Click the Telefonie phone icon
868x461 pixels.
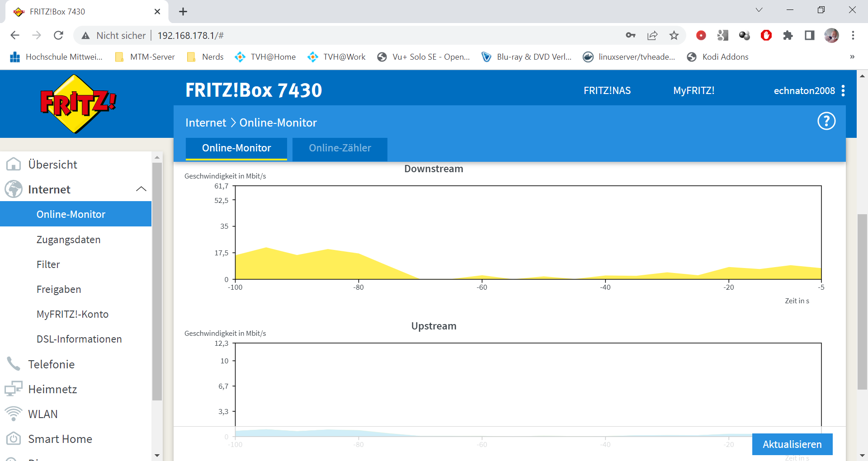(x=14, y=364)
